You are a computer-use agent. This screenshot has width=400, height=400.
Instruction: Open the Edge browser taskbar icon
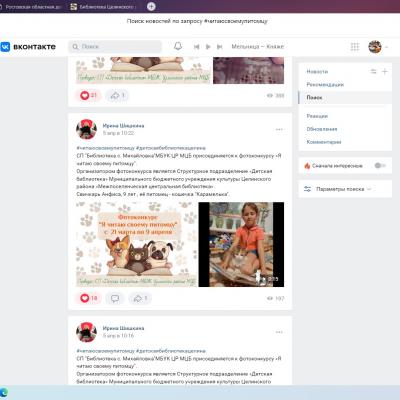coord(3,393)
